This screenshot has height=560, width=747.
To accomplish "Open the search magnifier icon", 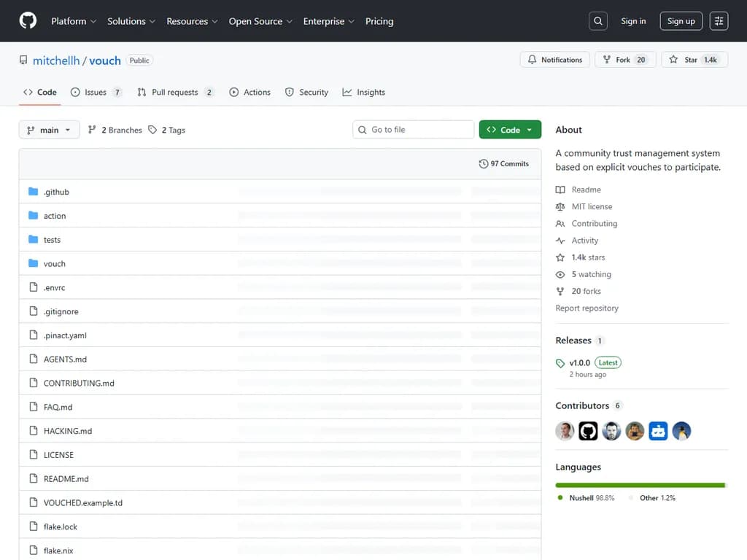I will click(598, 21).
